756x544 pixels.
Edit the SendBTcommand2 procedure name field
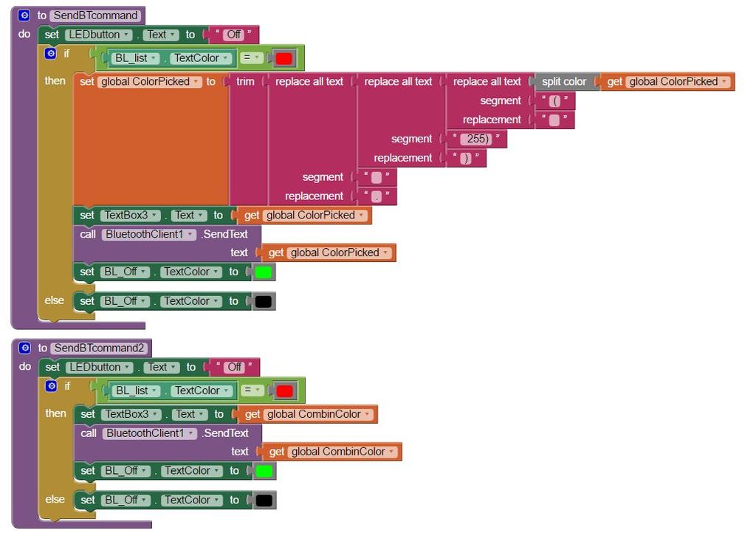click(100, 348)
